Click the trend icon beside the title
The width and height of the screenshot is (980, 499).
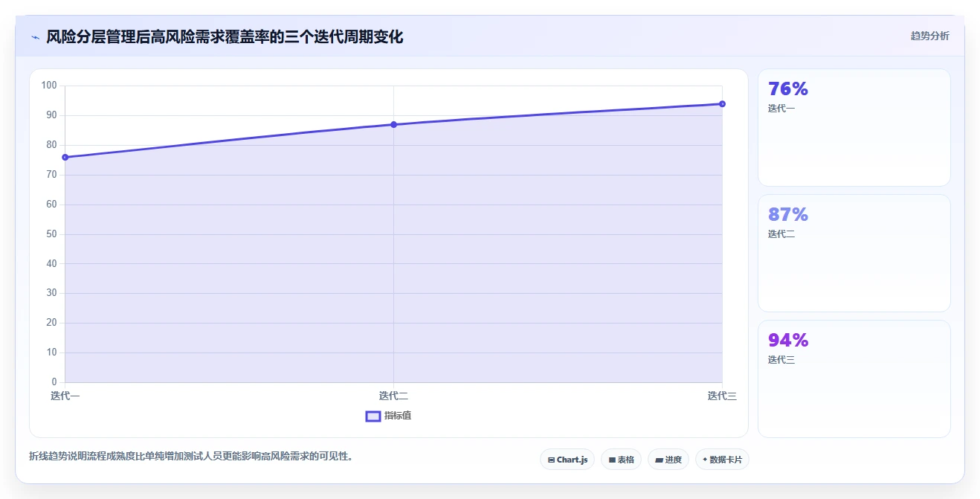click(x=35, y=37)
